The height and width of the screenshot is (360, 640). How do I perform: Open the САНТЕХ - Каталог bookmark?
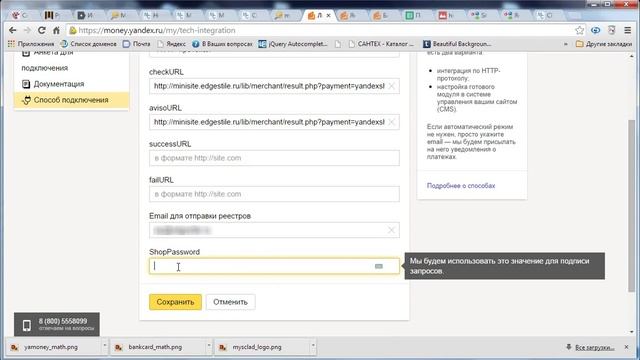[x=381, y=44]
